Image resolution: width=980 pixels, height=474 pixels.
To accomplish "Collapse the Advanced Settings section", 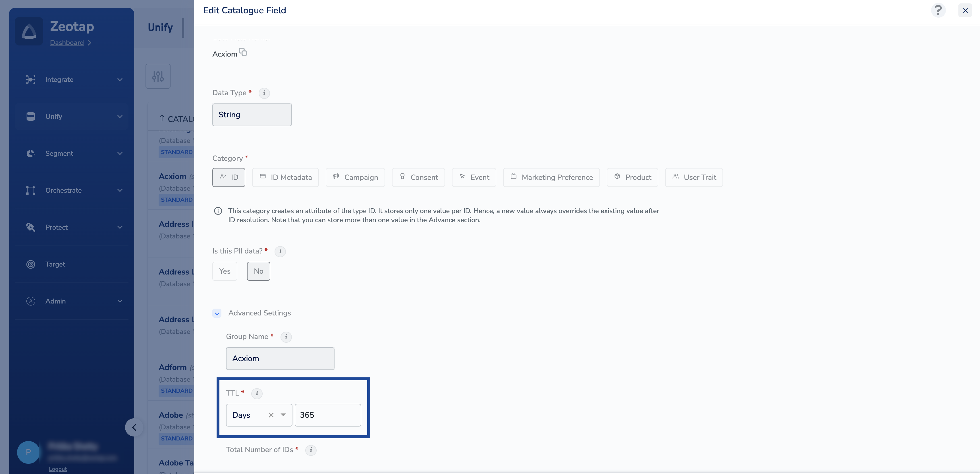I will [217, 313].
